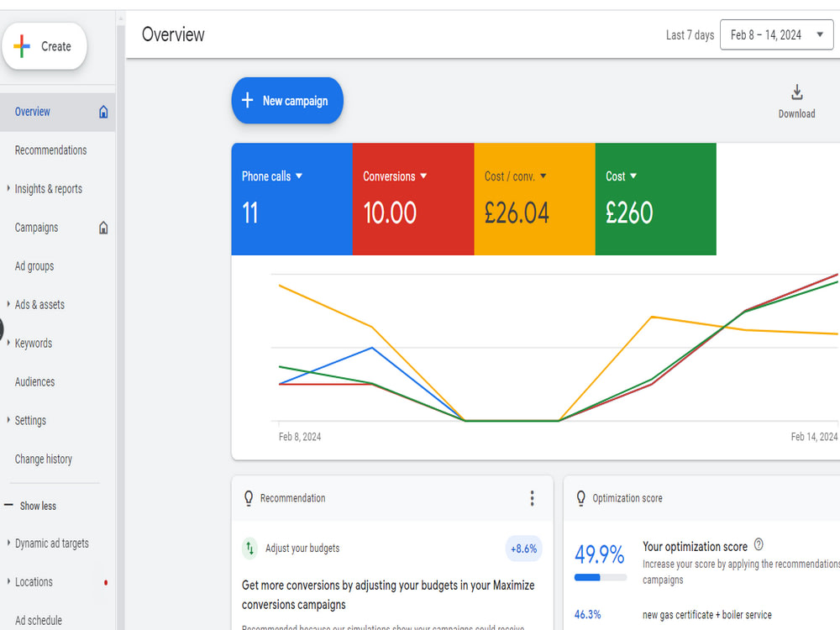Open the Conversions metric dropdown
This screenshot has height=630, width=840.
pos(395,176)
